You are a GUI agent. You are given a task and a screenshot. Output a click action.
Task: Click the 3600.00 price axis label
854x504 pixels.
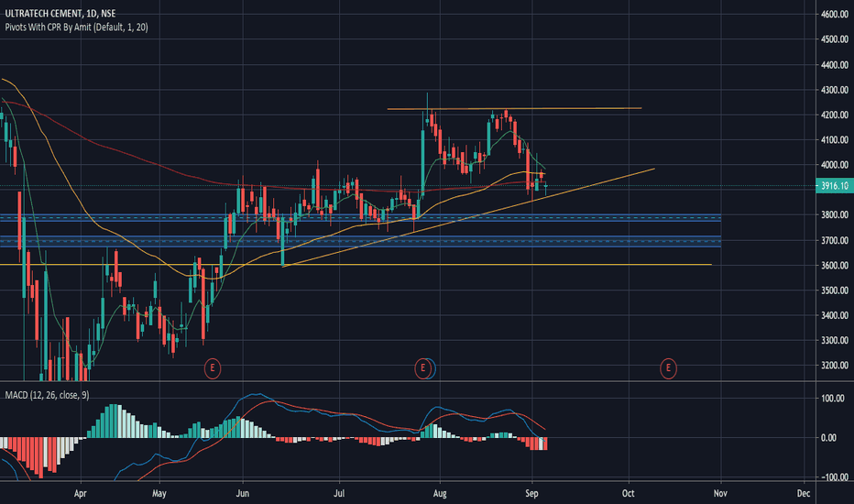tap(835, 266)
